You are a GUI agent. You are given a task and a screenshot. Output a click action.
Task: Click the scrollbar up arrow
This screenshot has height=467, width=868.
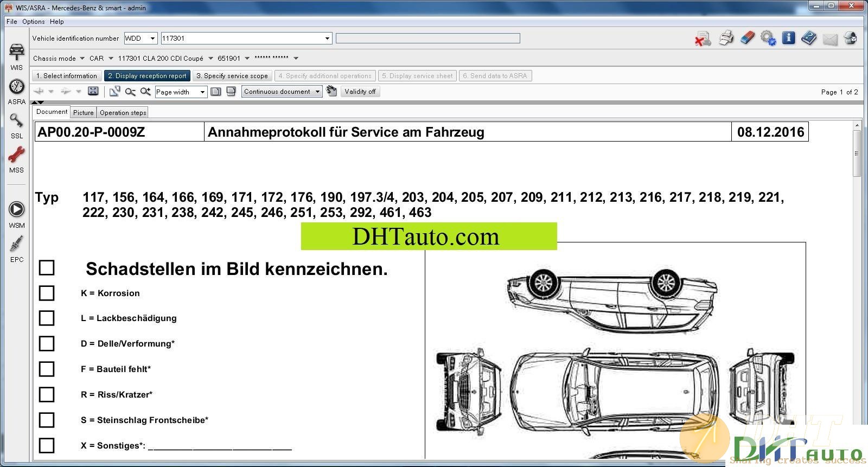coord(857,125)
